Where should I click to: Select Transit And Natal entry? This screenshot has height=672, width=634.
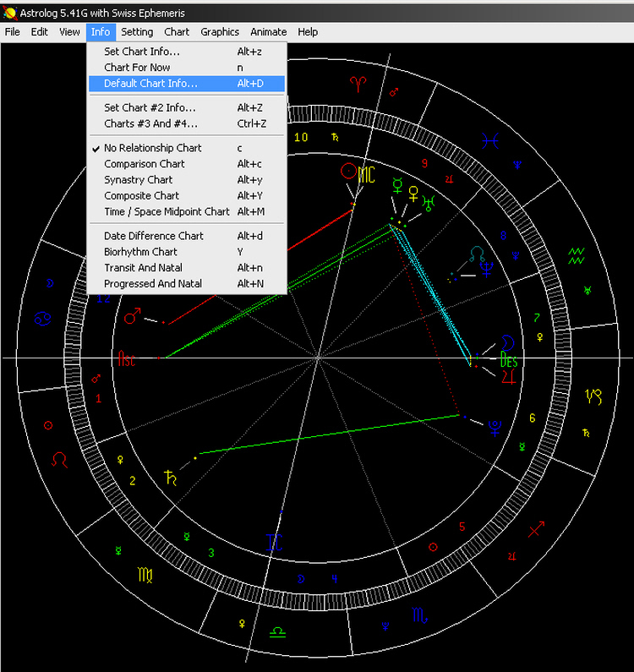click(187, 268)
